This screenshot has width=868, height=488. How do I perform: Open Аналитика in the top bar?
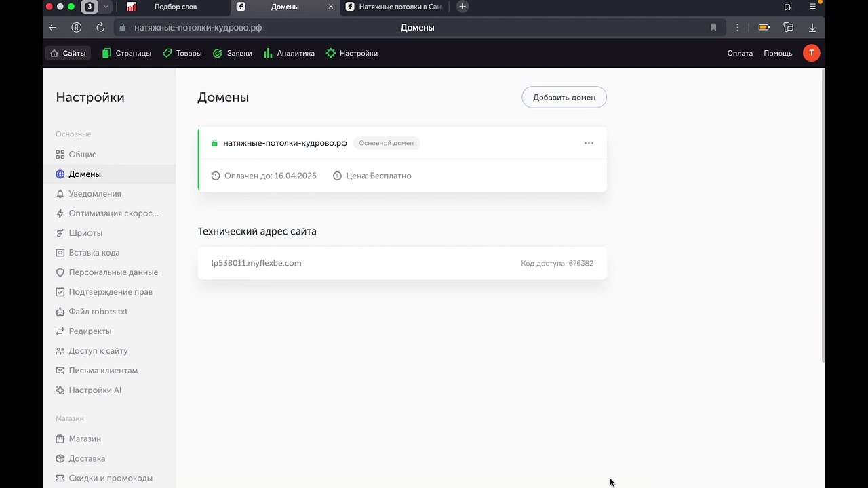(289, 53)
